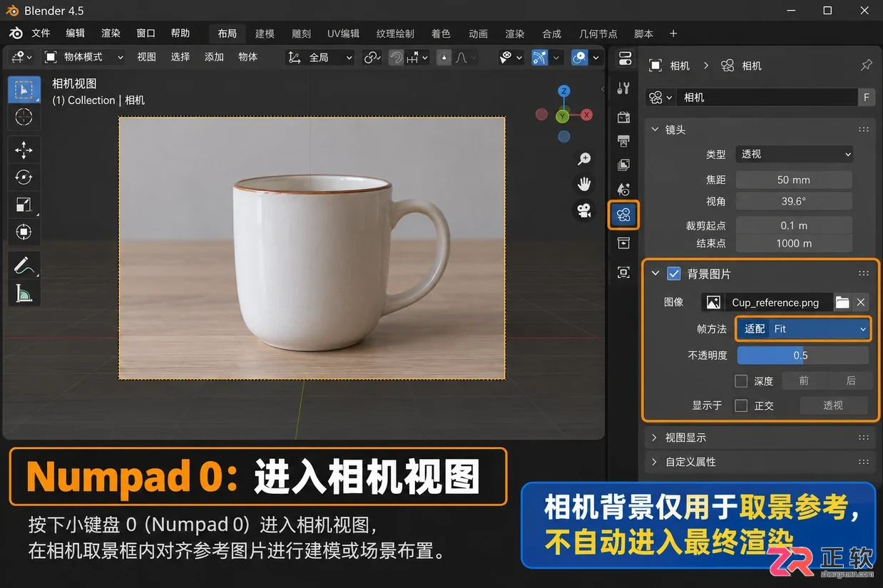Screen dimensions: 883x588
Task: Uncheck the 背景图片 checkbox
Action: 673,274
